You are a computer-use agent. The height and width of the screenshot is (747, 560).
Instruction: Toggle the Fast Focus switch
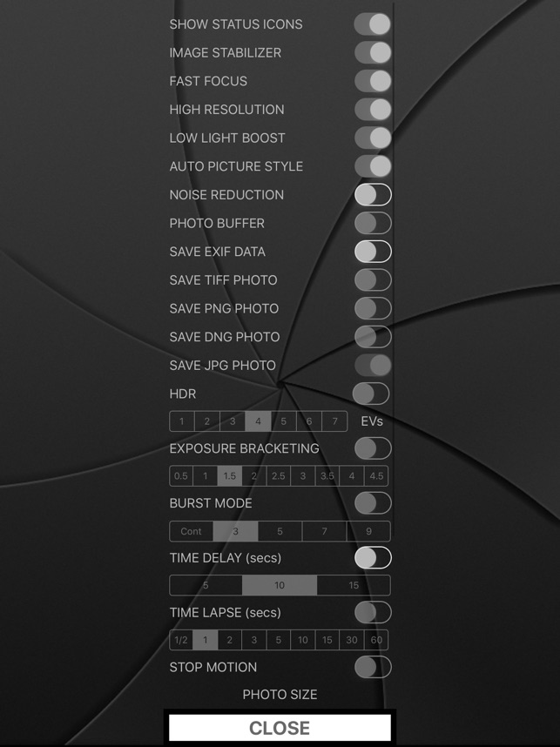(373, 81)
